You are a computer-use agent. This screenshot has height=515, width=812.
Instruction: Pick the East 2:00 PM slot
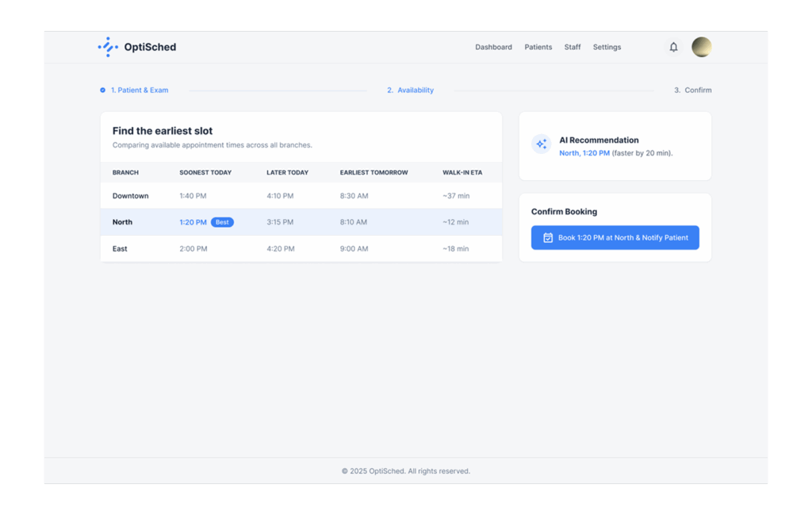pos(193,248)
